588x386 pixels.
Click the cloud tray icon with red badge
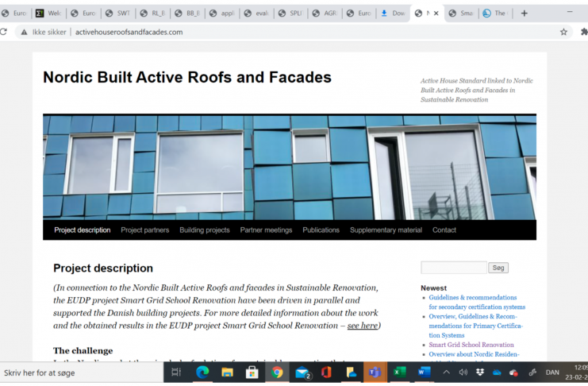[513, 372]
